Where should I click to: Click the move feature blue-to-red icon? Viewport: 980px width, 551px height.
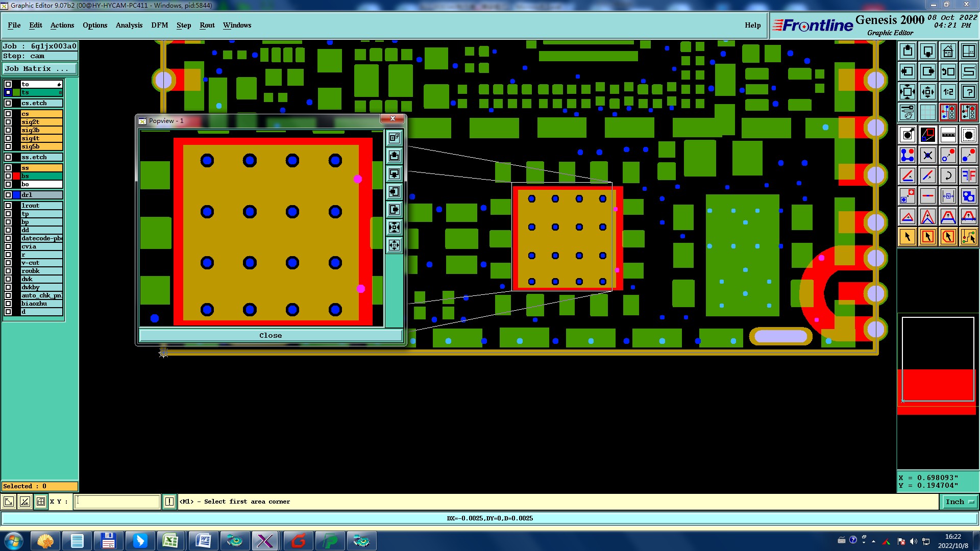[948, 155]
